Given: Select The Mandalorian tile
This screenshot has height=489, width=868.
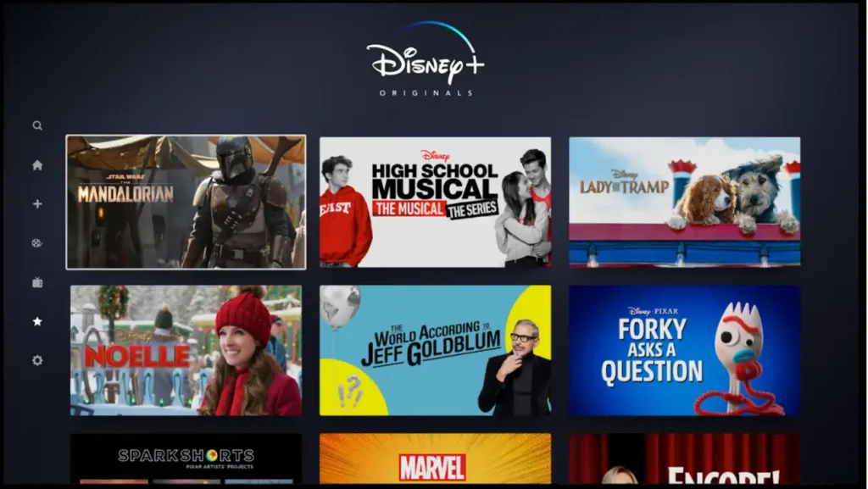Looking at the screenshot, I should click(186, 203).
